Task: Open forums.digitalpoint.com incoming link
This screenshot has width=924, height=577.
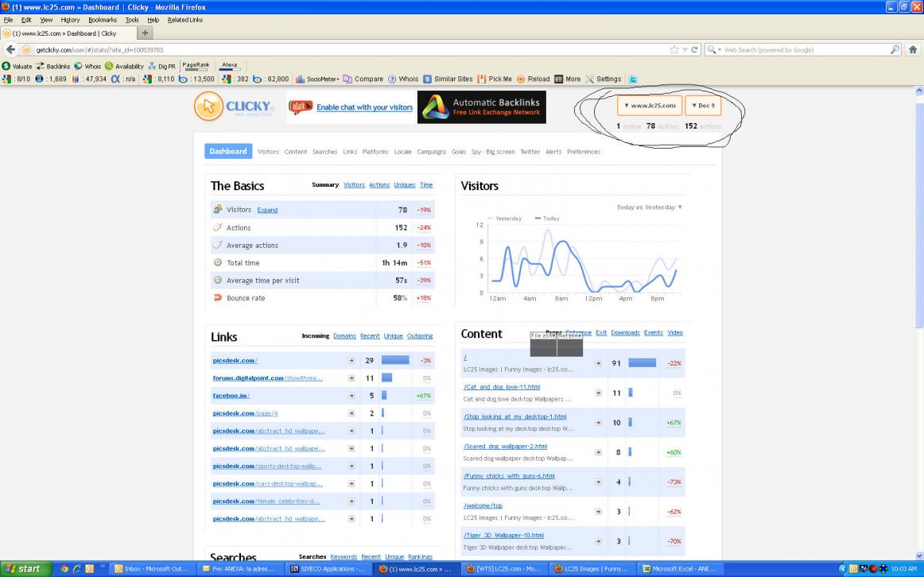Action: [267, 378]
